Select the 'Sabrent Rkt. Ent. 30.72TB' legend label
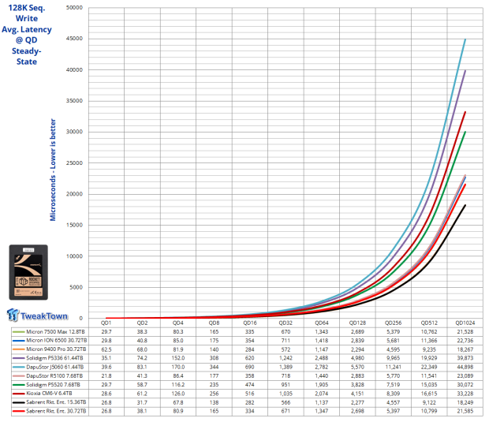 click(56, 411)
